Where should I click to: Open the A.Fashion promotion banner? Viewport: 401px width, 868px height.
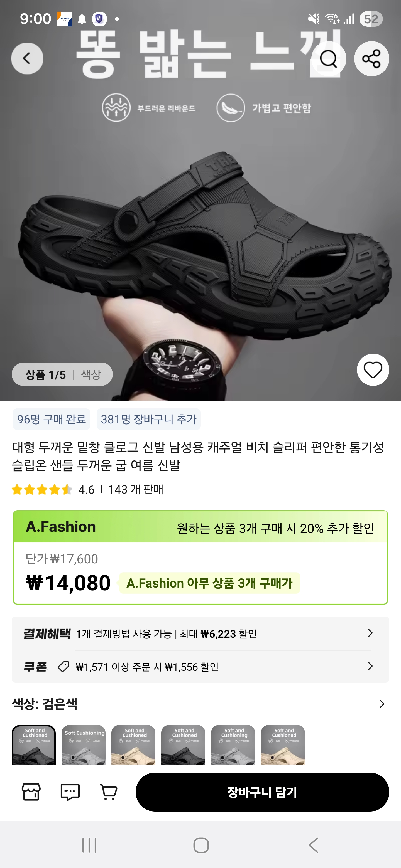[x=200, y=527]
